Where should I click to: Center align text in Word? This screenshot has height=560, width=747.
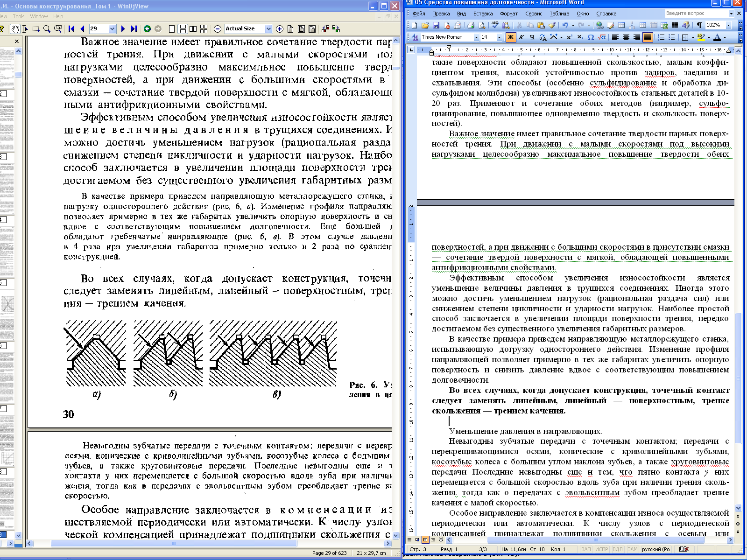[x=626, y=37]
